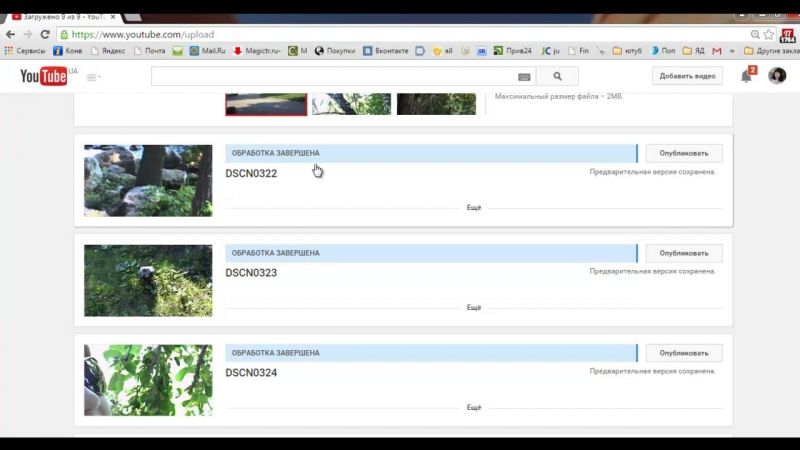Image resolution: width=800 pixels, height=450 pixels.
Task: Click the browser back arrow
Action: (10, 34)
